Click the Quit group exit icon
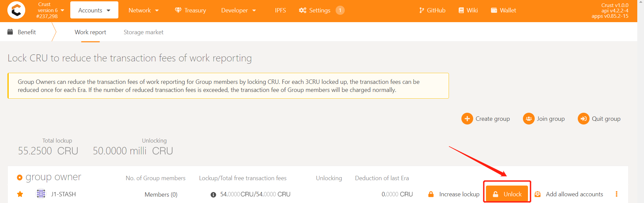This screenshot has width=644, height=203. (583, 119)
